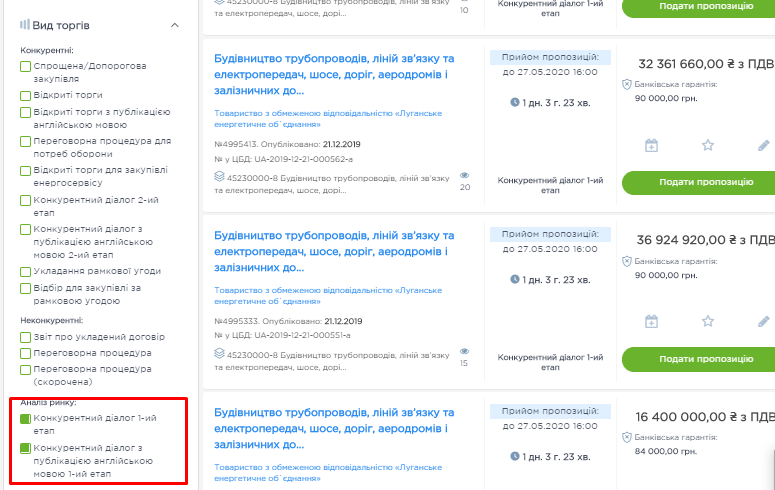Star the 32 361 660,00 ₴ tender as favorite
This screenshot has height=490, width=775.
point(708,145)
